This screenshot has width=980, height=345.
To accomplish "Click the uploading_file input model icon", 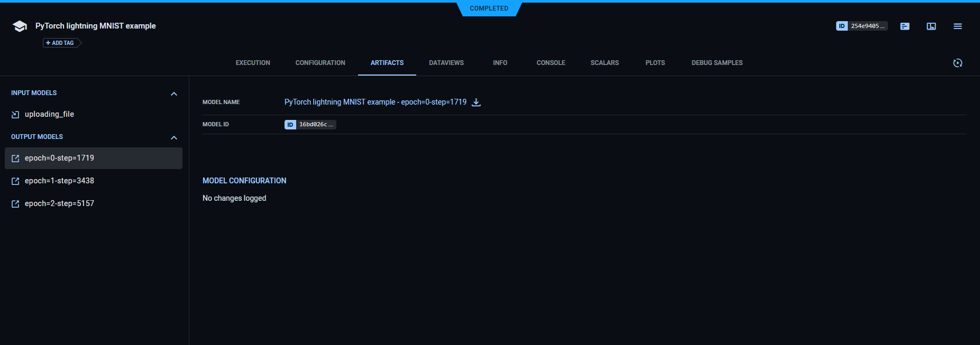I will pos(15,115).
